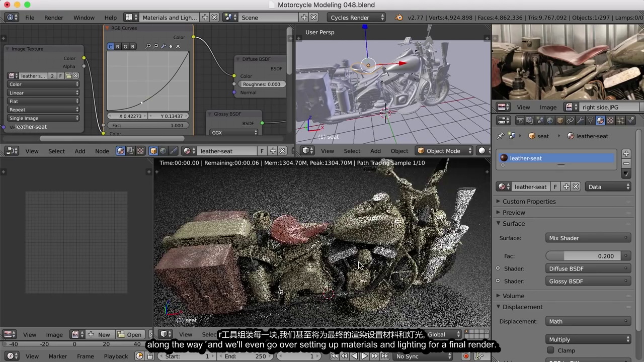The image size is (644, 362).
Task: Add a new material slot with plus button
Action: point(626,153)
